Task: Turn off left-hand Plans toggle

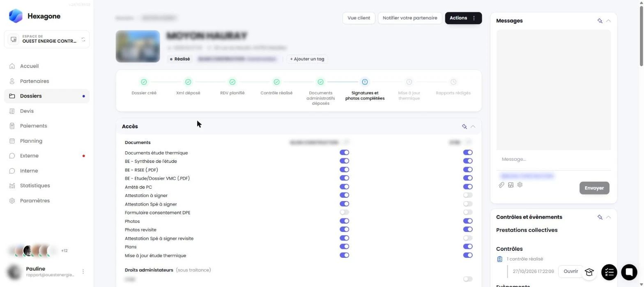Action: click(x=344, y=247)
